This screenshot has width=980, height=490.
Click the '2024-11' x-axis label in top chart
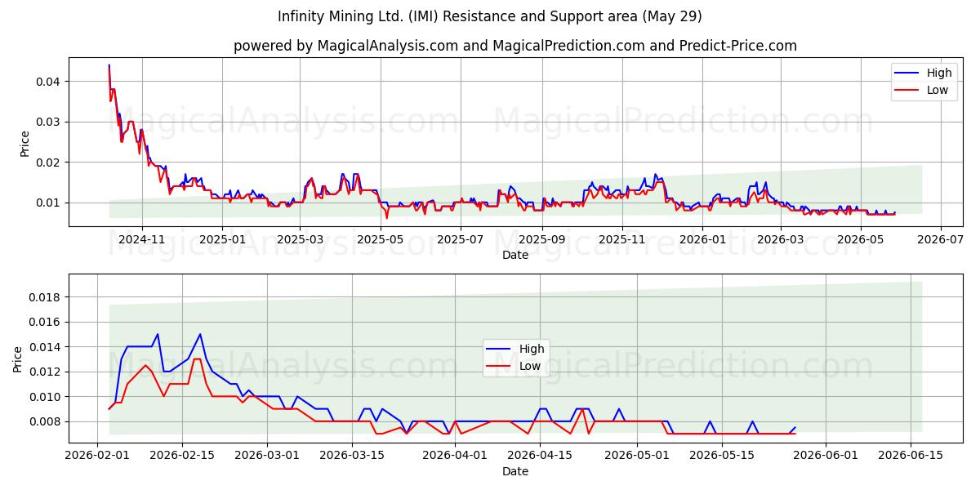click(x=142, y=239)
